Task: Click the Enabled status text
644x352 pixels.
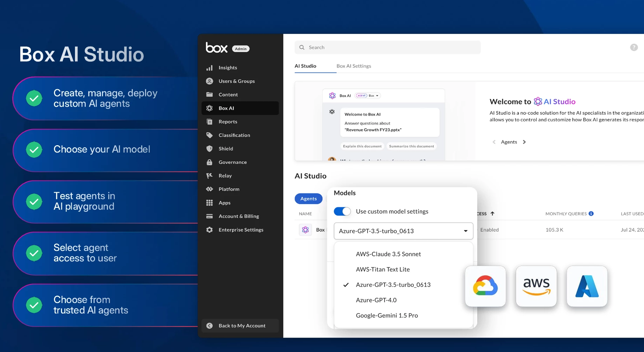Action: coord(489,230)
